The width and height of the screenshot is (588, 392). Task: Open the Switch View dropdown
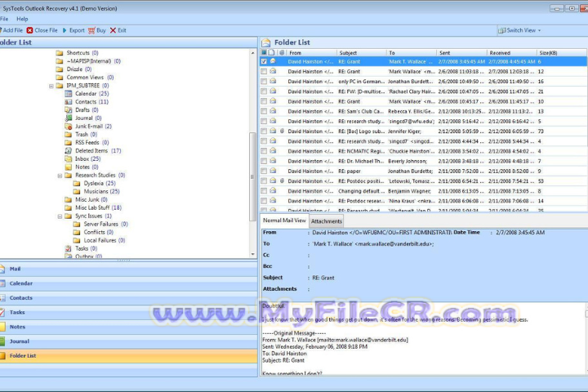pos(519,30)
